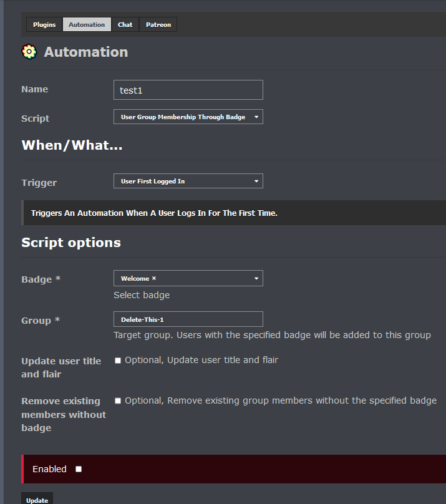This screenshot has width=446, height=504.
Task: Click the 'Remove existing members without badge' label
Action: click(64, 415)
